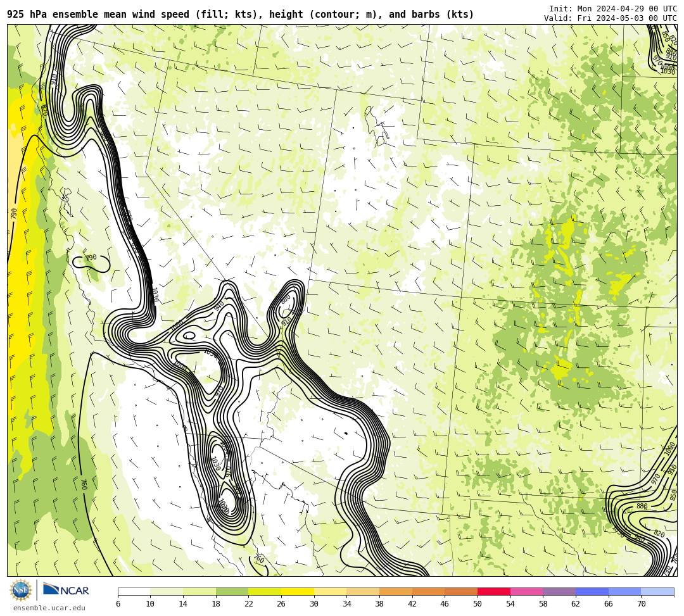The height and width of the screenshot is (616, 684).
Task: Click the colorbar tick label 30
Action: tap(314, 604)
